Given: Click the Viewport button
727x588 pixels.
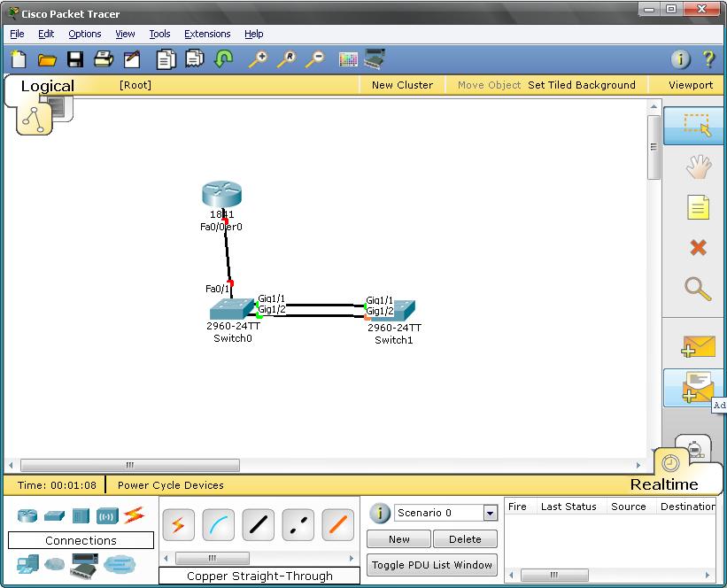Looking at the screenshot, I should point(691,85).
